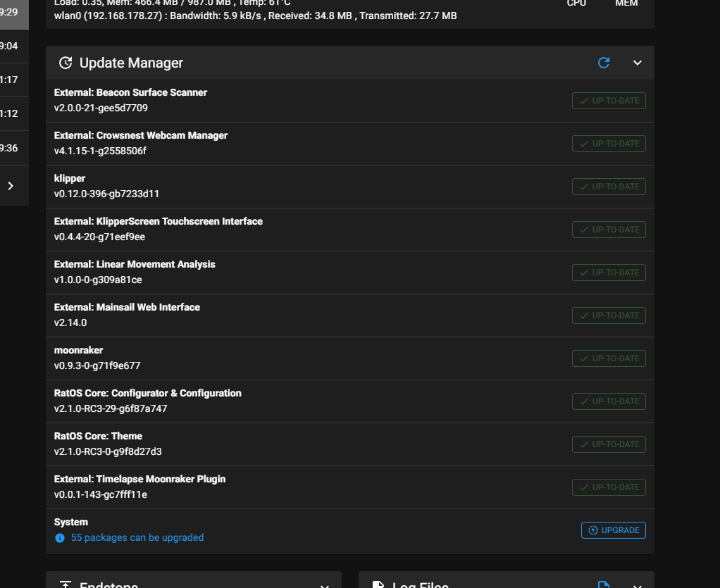Click UP-TO-DATE button for RatOS Core: Theme
Viewport: 720px width, 588px height.
609,444
